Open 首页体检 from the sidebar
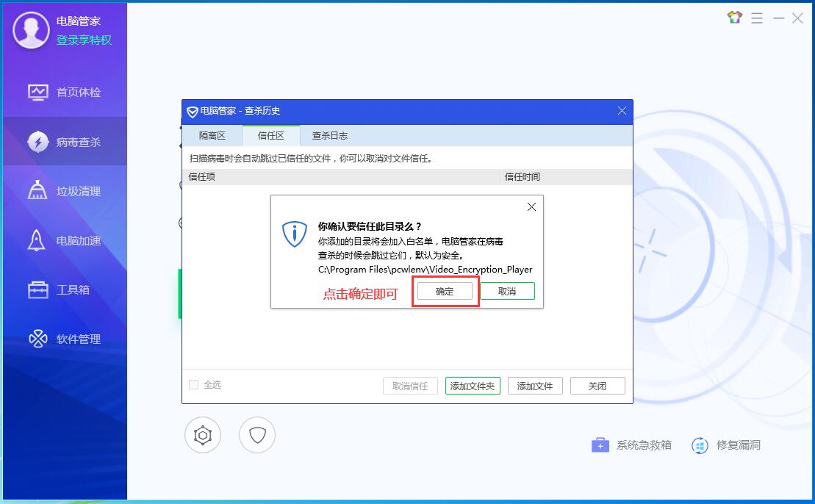The image size is (815, 504). [x=65, y=93]
